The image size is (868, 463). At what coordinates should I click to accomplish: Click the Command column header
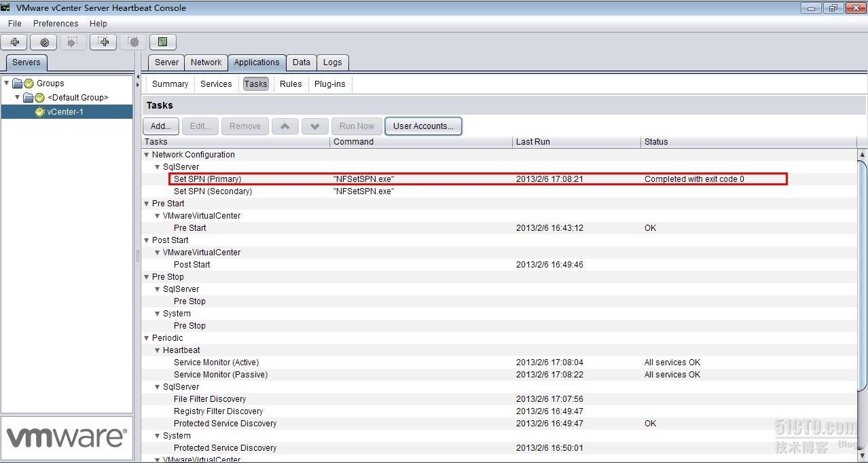[421, 142]
